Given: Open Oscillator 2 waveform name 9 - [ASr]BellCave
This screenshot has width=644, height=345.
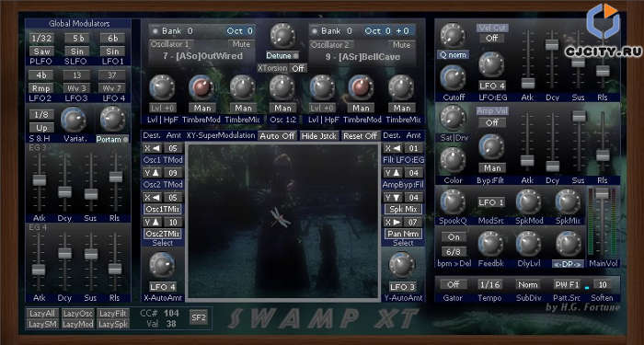Looking at the screenshot, I should (x=362, y=56).
